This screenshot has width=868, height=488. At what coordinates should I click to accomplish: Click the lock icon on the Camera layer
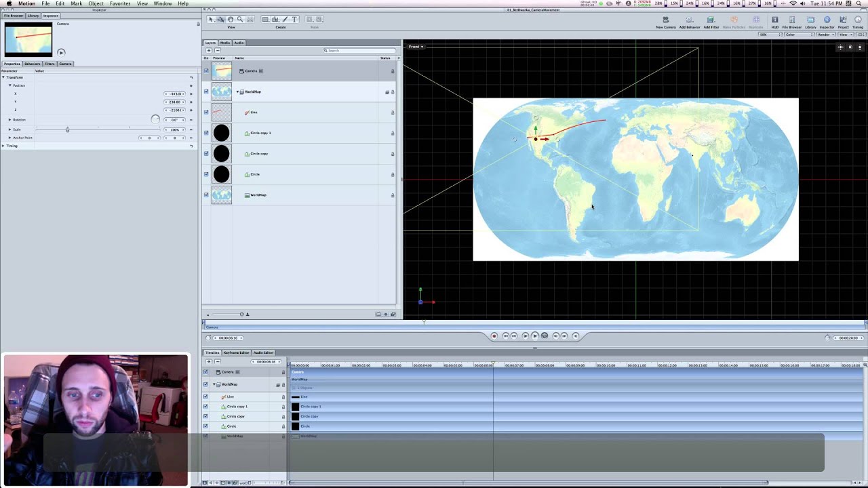coord(392,71)
